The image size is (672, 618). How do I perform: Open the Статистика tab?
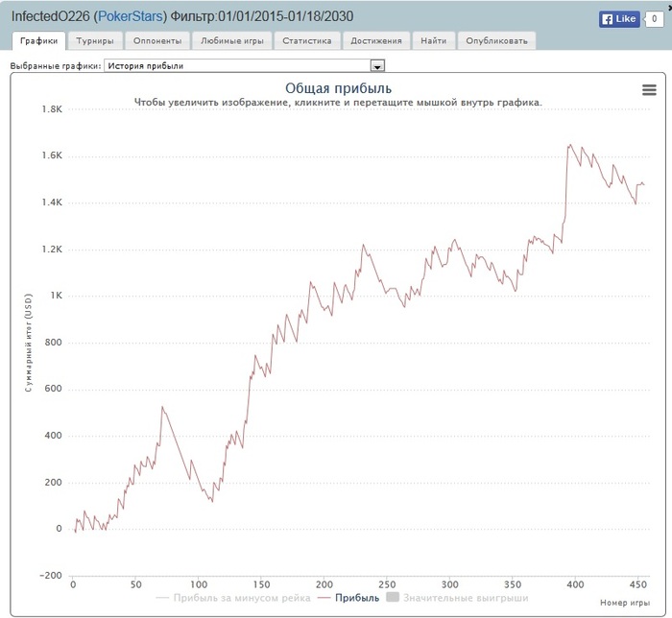pos(307,41)
